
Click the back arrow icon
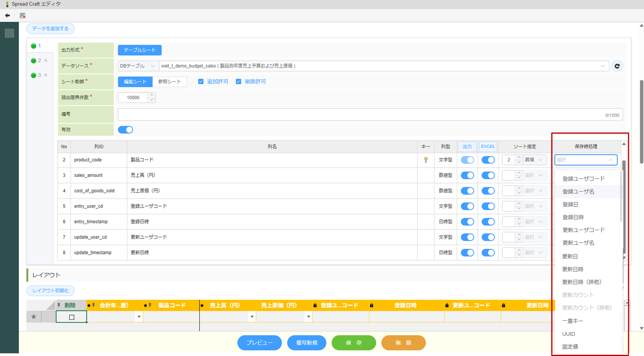(8, 15)
